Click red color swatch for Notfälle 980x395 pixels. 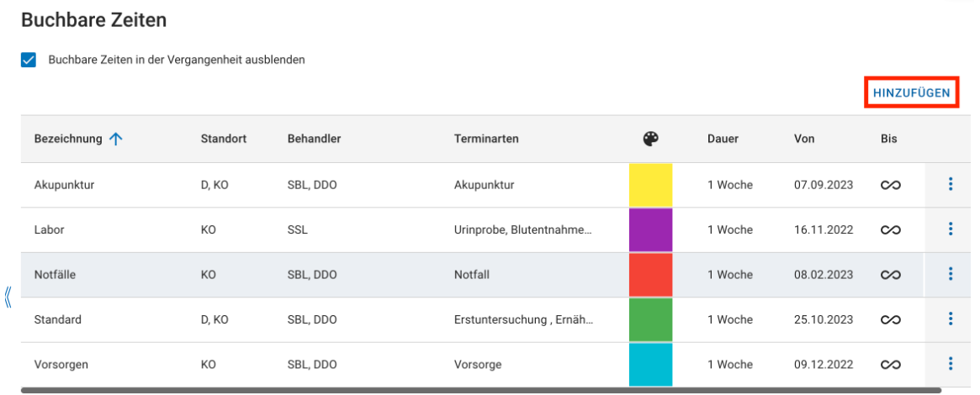[x=650, y=274]
